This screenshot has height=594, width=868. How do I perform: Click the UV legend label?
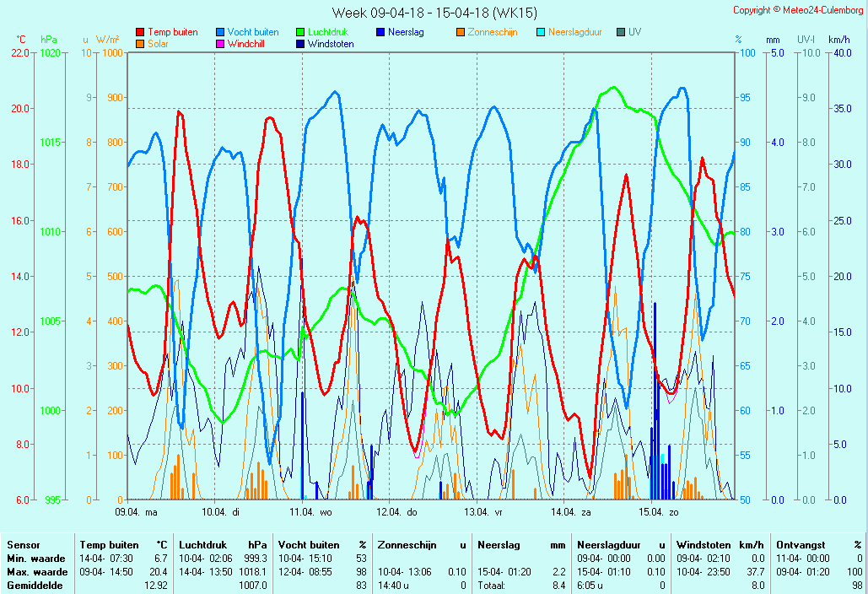coord(634,32)
